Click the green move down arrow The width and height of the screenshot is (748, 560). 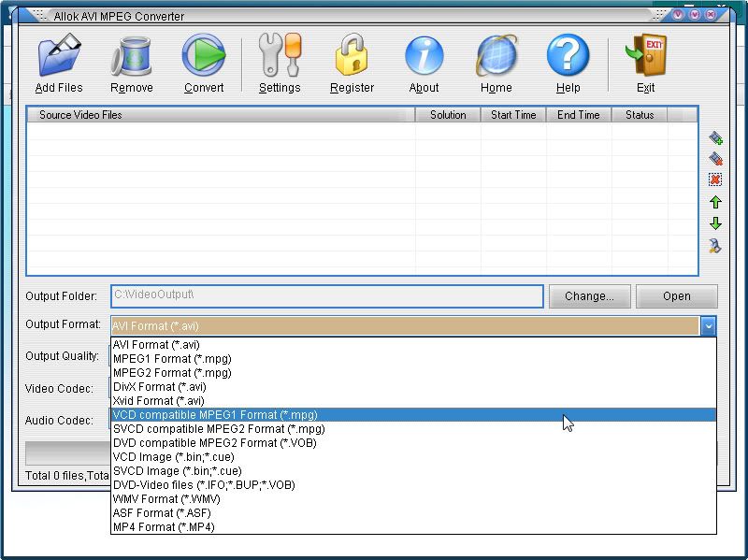coord(715,223)
